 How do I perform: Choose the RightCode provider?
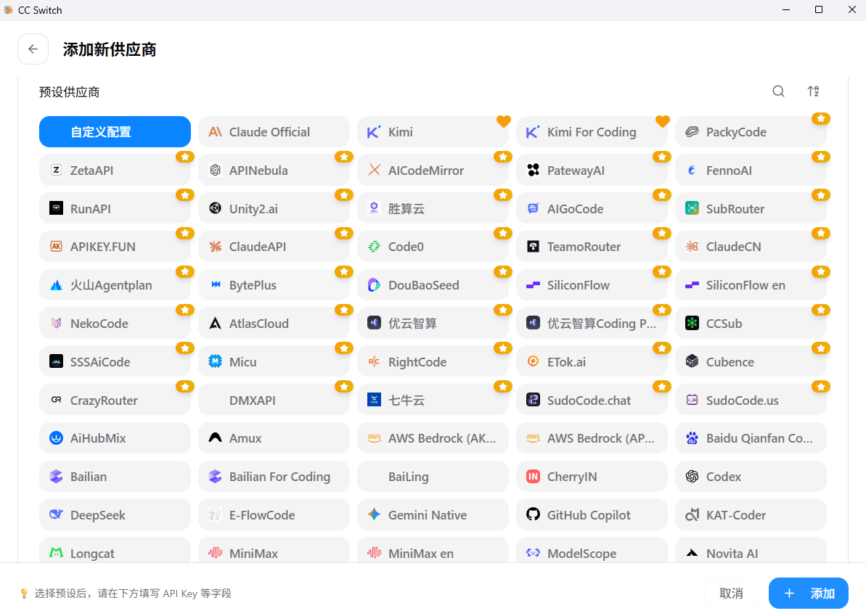[433, 361]
